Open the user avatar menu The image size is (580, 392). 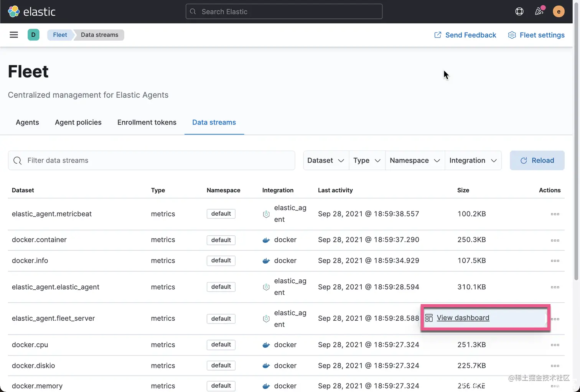[559, 11]
